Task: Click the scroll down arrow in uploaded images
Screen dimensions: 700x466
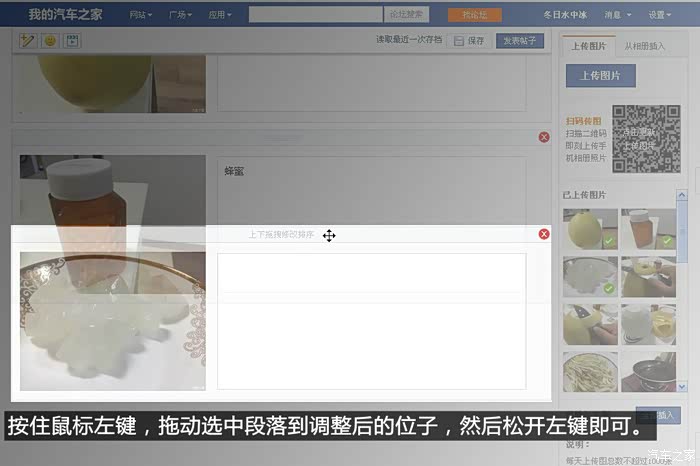Action: [x=682, y=387]
